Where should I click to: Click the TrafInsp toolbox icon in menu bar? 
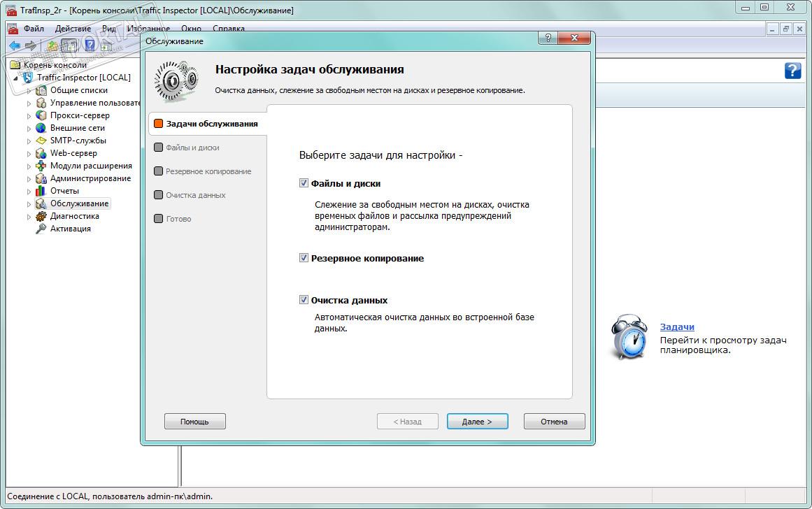13,29
